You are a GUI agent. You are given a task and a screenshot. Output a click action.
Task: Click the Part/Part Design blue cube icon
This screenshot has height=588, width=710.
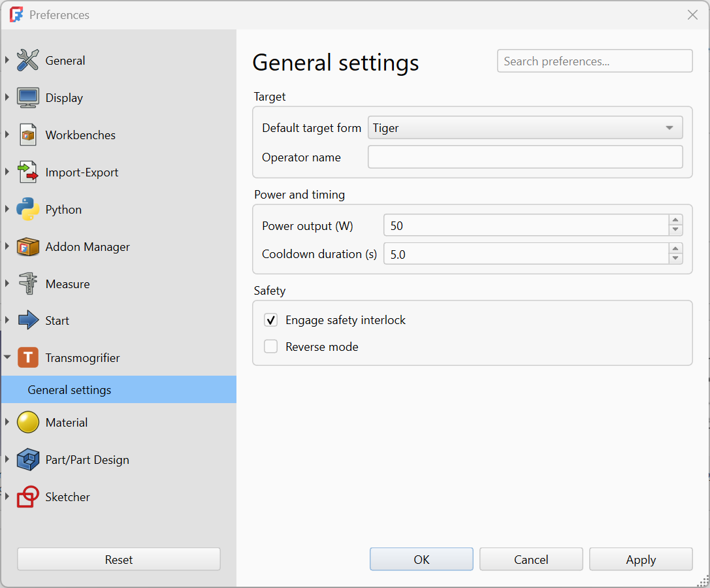pyautogui.click(x=27, y=459)
